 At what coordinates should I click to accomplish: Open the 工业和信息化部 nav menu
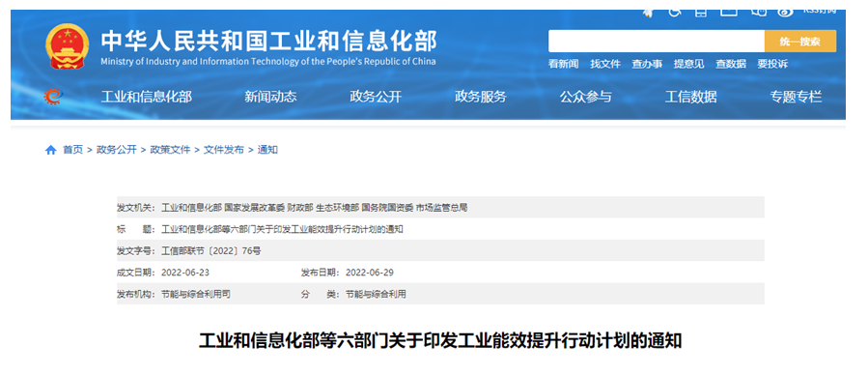point(146,97)
